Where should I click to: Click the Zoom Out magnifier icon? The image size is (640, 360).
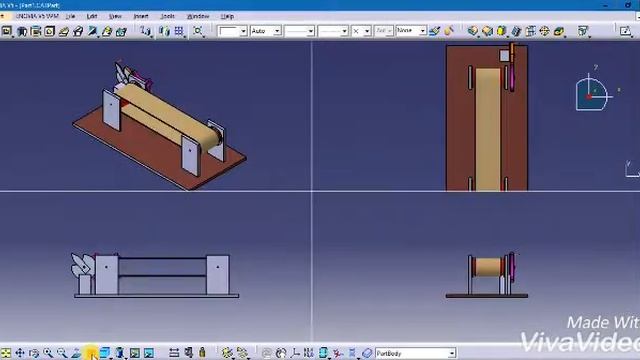[62, 353]
